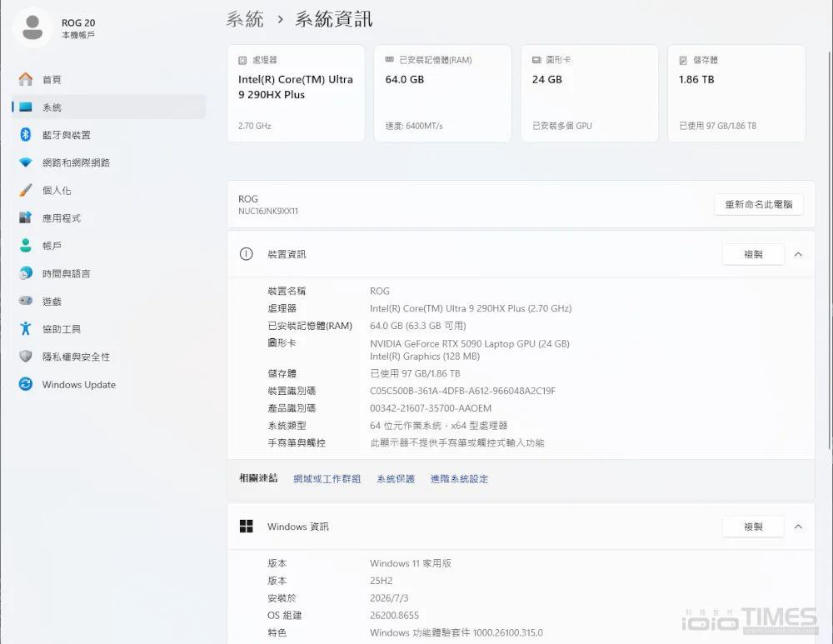Image resolution: width=833 pixels, height=644 pixels.
Task: Open the accessibility icon for 協助工具
Action: click(x=26, y=328)
